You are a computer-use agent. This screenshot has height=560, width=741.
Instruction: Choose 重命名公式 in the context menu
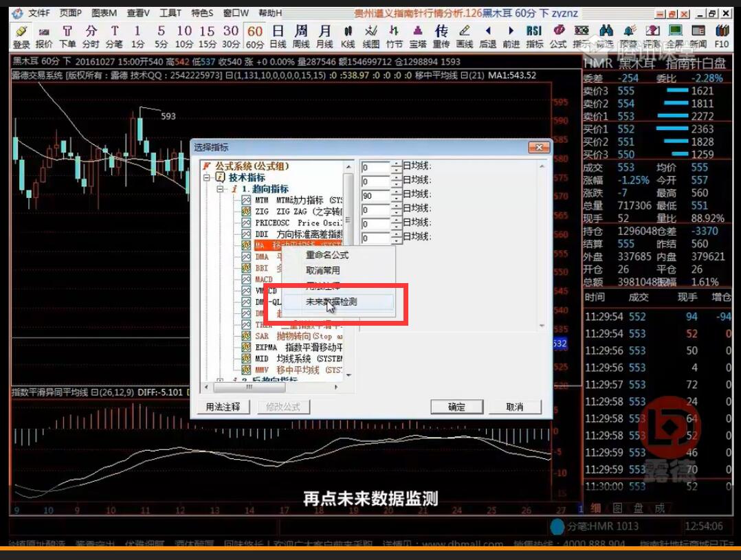coord(327,255)
